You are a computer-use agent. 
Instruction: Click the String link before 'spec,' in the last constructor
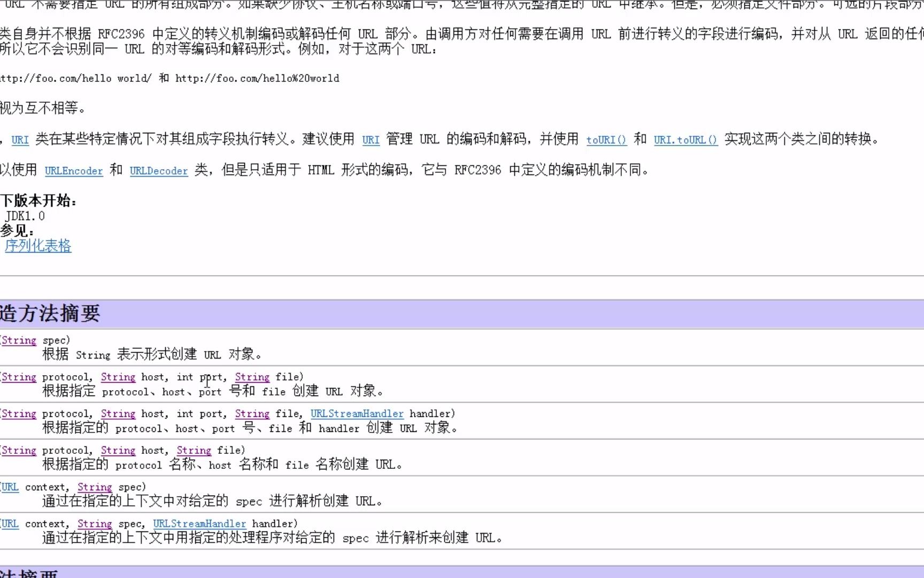[x=95, y=524]
